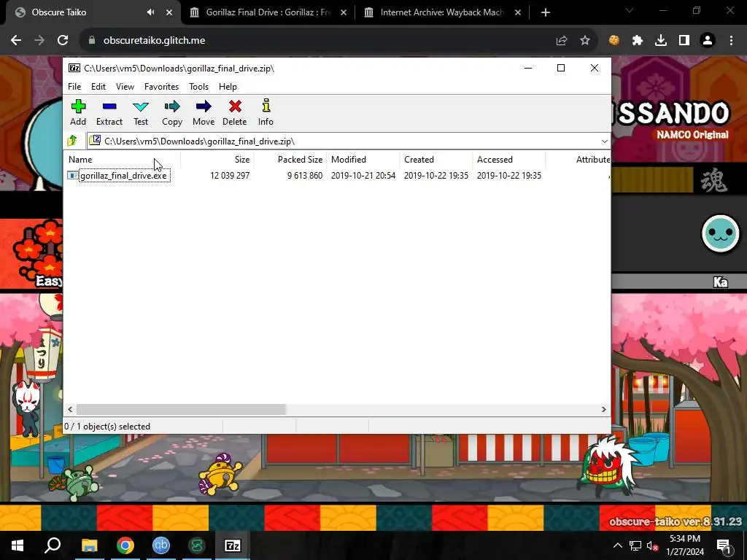Launch File Explorer from taskbar
This screenshot has height=560, width=747.
[89, 545]
